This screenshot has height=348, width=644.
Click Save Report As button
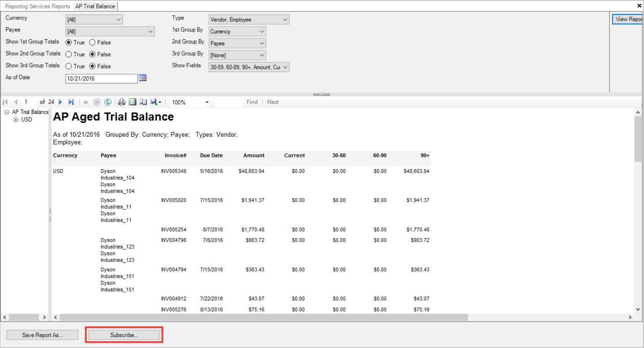[x=42, y=335]
